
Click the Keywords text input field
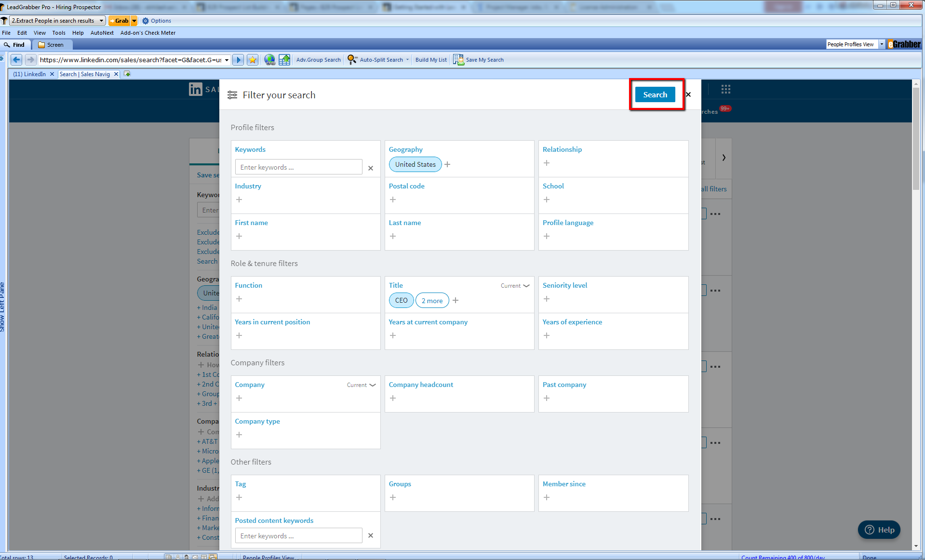coord(298,167)
